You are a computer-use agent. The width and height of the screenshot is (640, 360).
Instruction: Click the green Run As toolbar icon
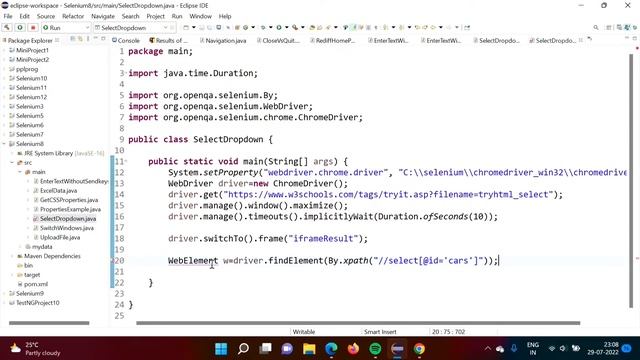[279, 28]
